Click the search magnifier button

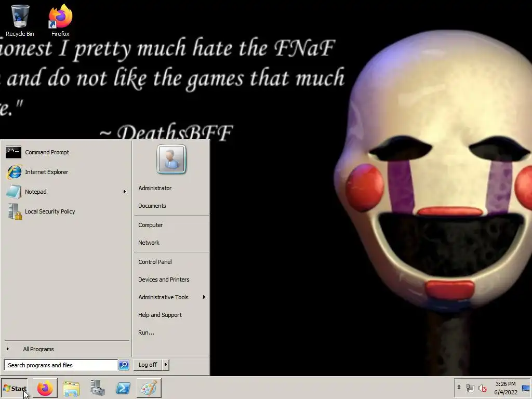click(x=124, y=365)
